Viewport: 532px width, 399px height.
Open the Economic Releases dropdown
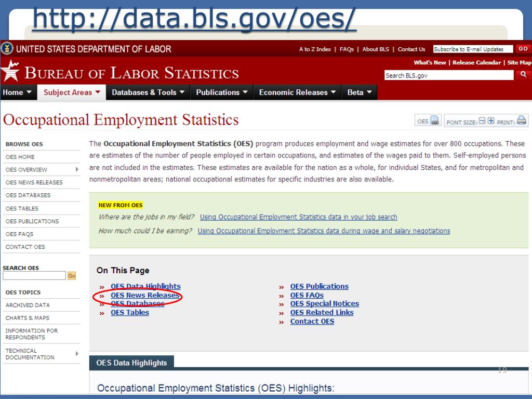click(297, 92)
